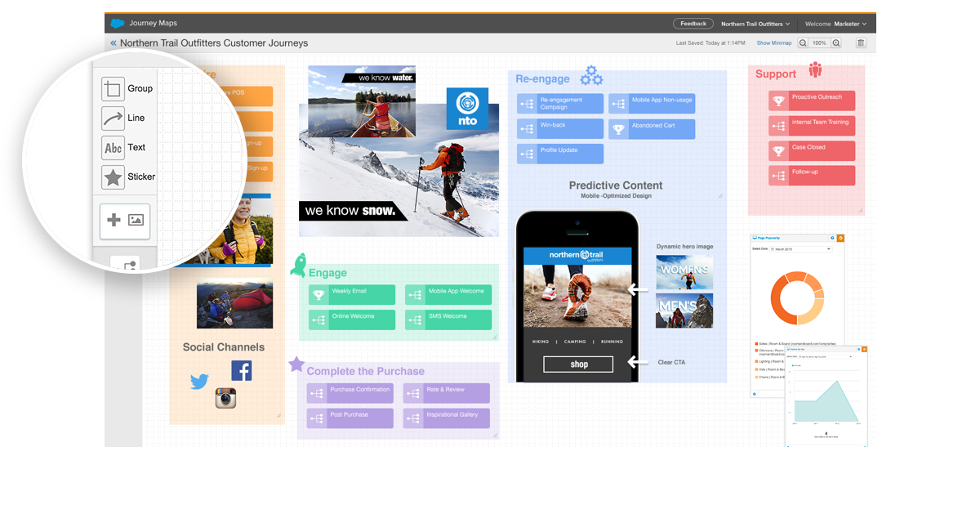The image size is (980, 523).
Task: Zoom out with the minus magnifier
Action: 803,43
